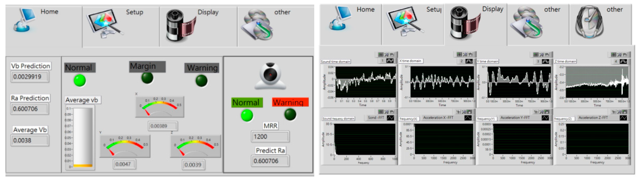Toggle the LED below red Warning label
The image size is (644, 180).
(x=290, y=115)
